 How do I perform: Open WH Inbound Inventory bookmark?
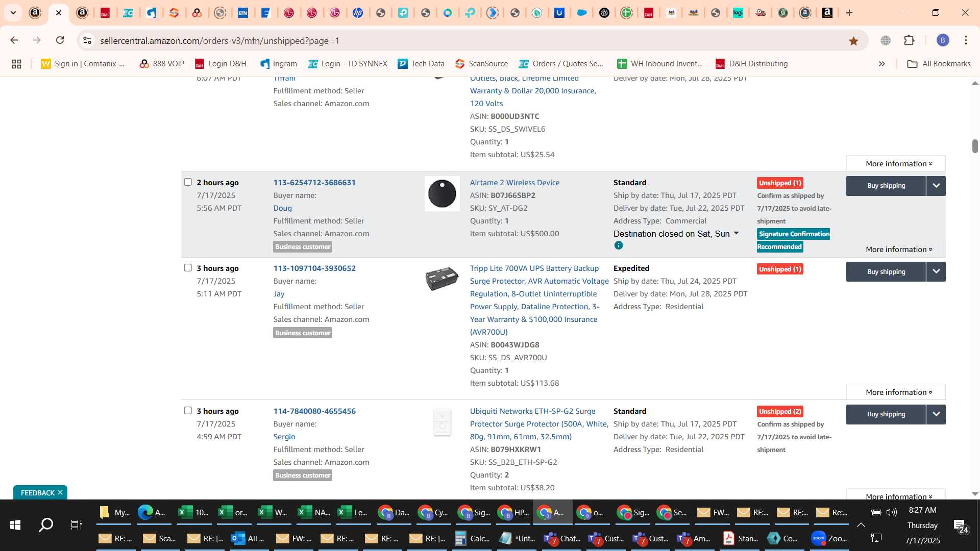(660, 64)
